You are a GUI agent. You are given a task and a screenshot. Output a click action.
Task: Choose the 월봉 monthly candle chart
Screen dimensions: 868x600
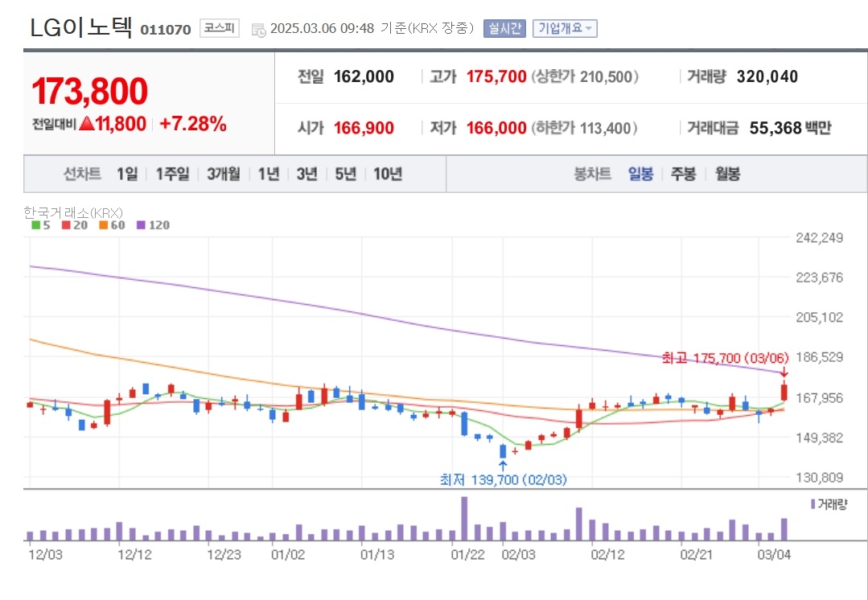pos(727,174)
